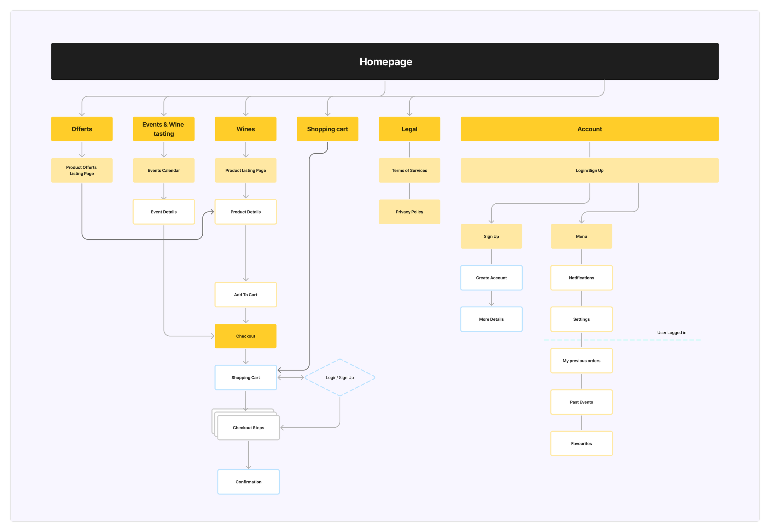Click the Menu node under Account
The image size is (770, 532).
coord(581,236)
